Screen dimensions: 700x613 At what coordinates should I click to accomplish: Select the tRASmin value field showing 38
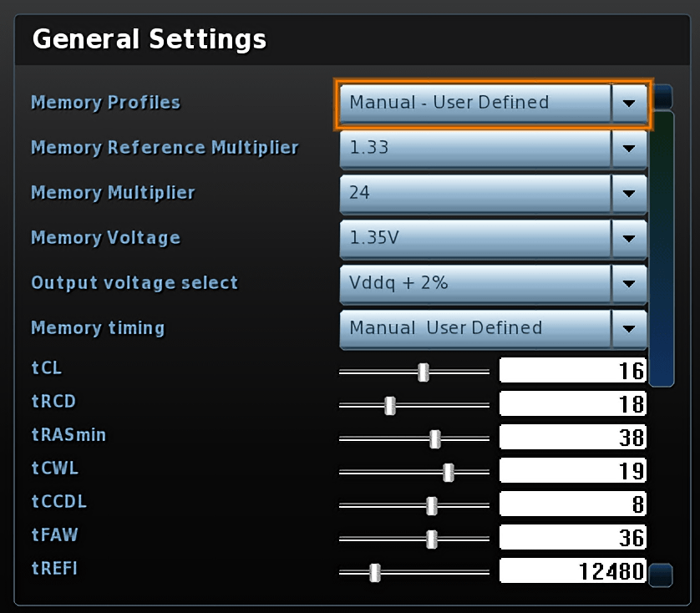click(x=573, y=437)
